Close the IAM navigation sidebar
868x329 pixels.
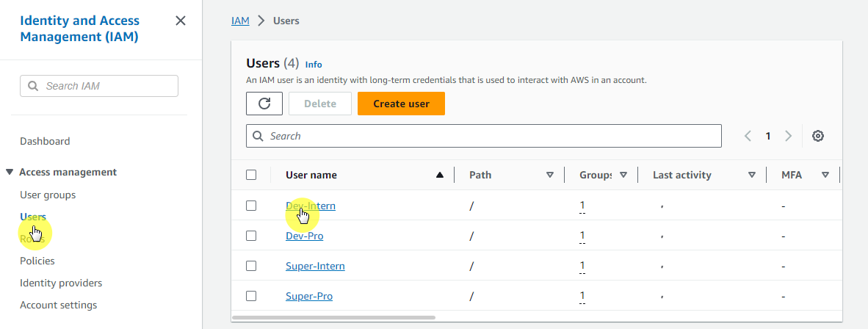tap(181, 21)
